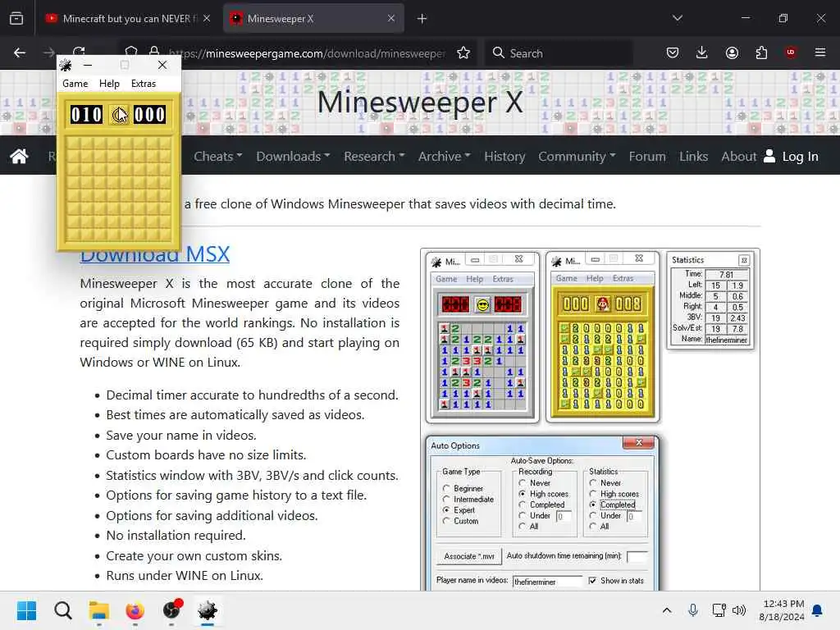Image resolution: width=840 pixels, height=630 pixels.
Task: Open the Game menu in Minesweeper X
Action: [x=75, y=84]
